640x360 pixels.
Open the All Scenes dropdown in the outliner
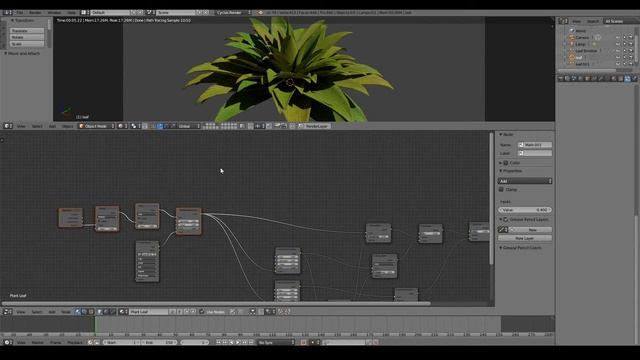tap(620, 21)
